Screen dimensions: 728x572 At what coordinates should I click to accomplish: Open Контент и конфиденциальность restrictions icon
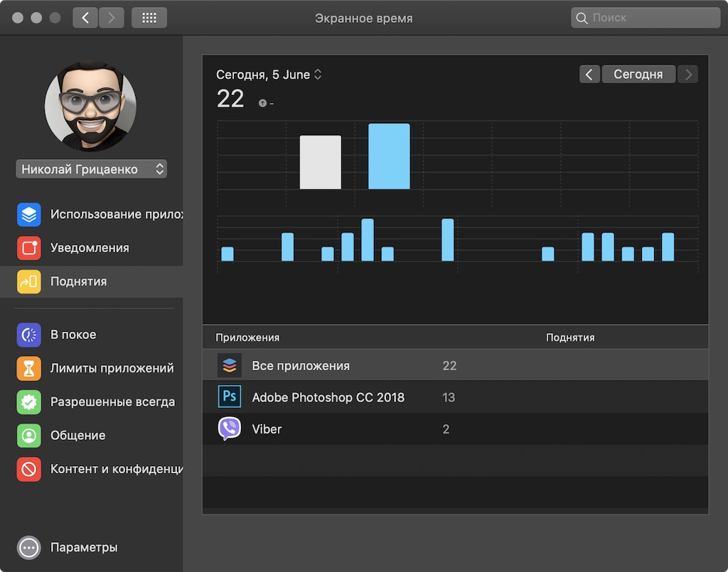28,469
